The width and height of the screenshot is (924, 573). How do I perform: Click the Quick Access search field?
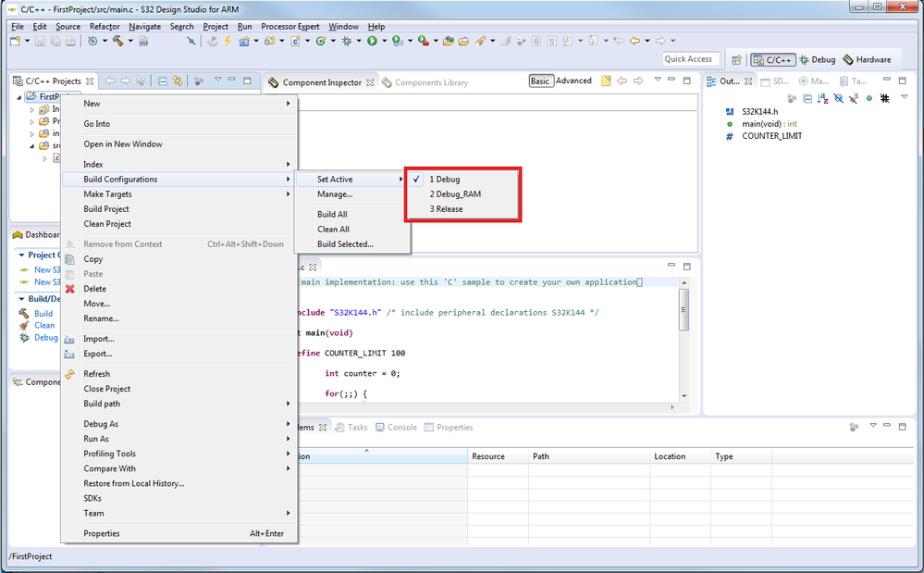coord(689,59)
